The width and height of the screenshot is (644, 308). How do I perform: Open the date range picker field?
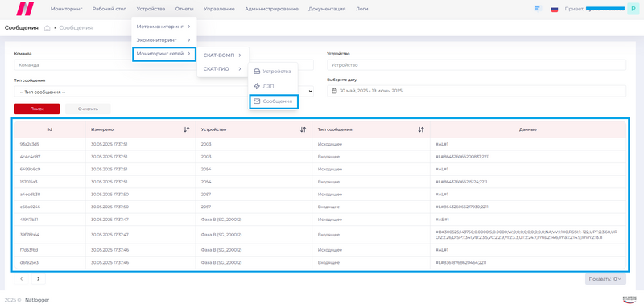point(477,91)
